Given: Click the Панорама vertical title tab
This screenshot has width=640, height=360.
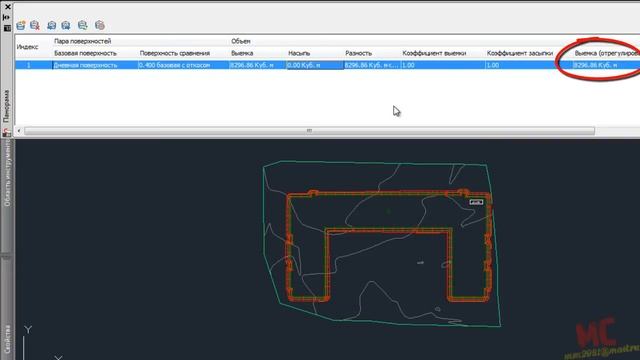Looking at the screenshot, I should point(7,106).
